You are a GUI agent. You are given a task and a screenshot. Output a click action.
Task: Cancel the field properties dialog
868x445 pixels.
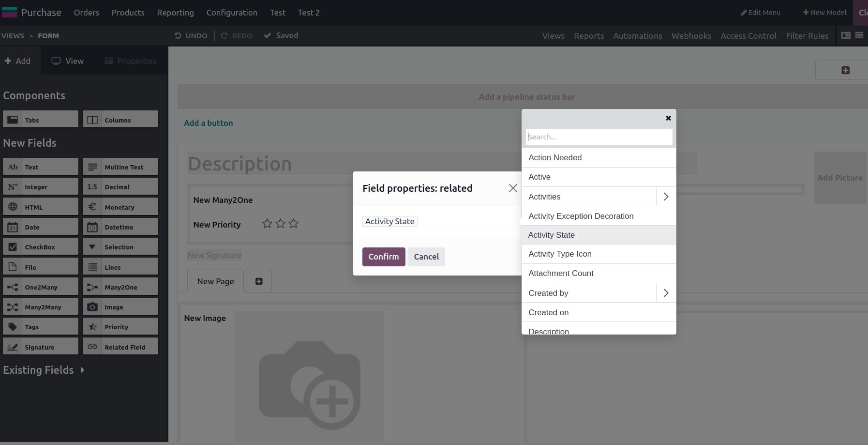(x=426, y=257)
